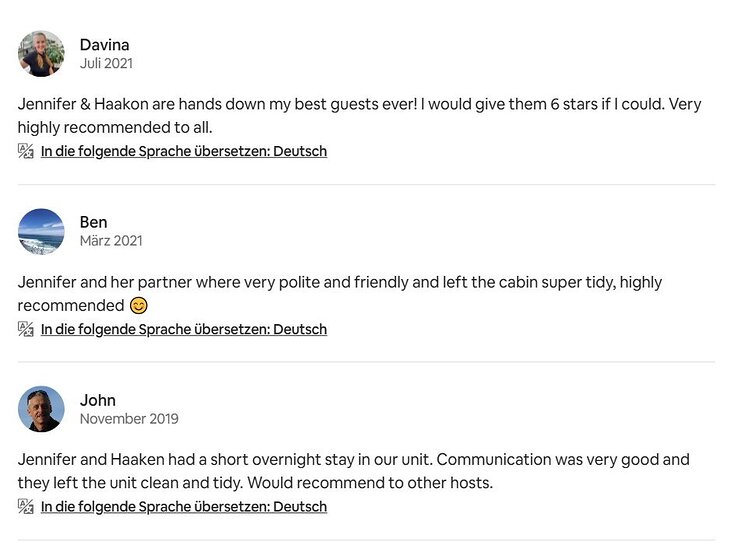The image size is (730, 560).
Task: Click the smiling emoji in Ben's review
Action: (139, 305)
